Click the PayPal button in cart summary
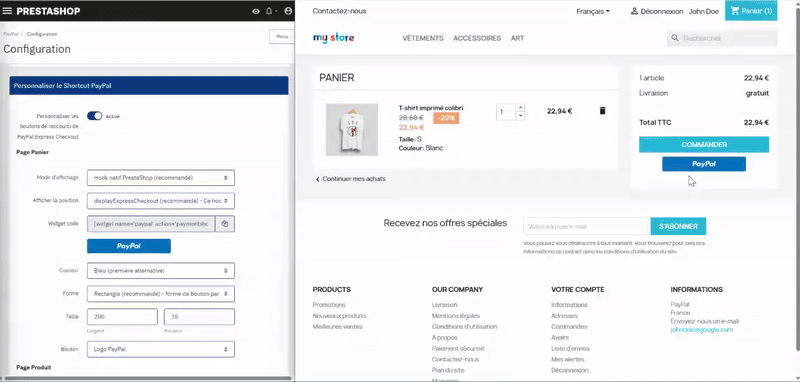 (x=704, y=164)
